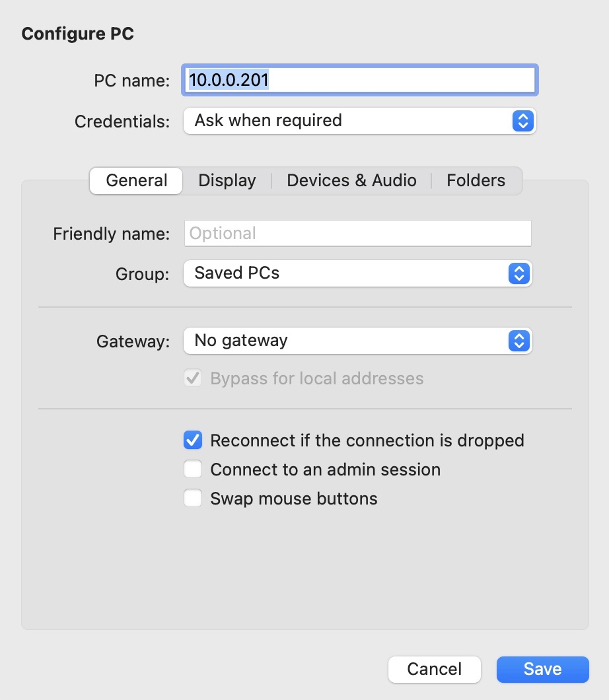Image resolution: width=609 pixels, height=700 pixels.
Task: Switch to the General tab
Action: pos(136,181)
